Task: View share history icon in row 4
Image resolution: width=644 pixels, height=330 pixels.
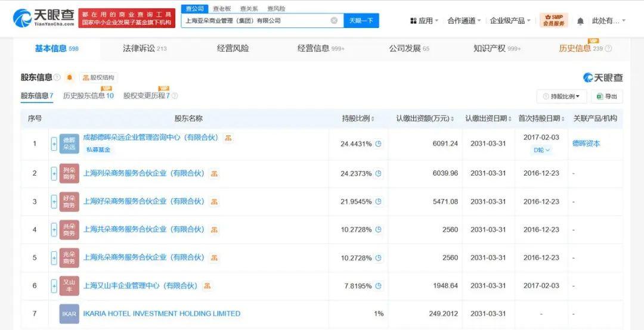Action: click(x=379, y=229)
